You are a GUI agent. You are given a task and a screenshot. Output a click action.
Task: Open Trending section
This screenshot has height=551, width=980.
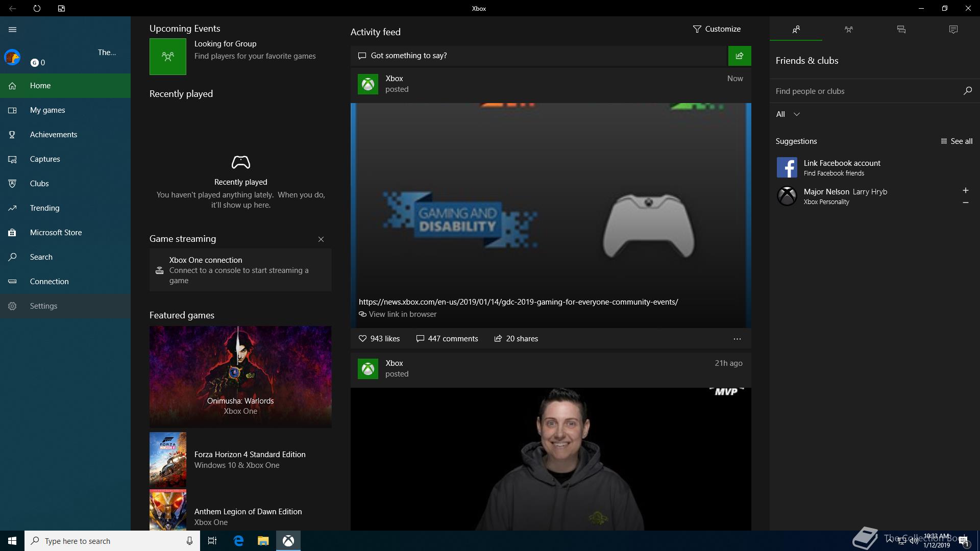pyautogui.click(x=65, y=208)
